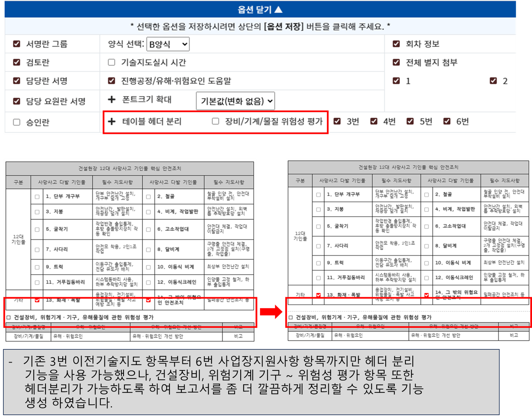Check 10. 이동식 비계 box in right table
The image size is (532, 417).
click(x=426, y=263)
